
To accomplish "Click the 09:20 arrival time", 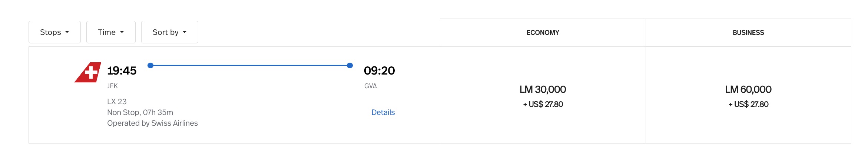I will 379,70.
